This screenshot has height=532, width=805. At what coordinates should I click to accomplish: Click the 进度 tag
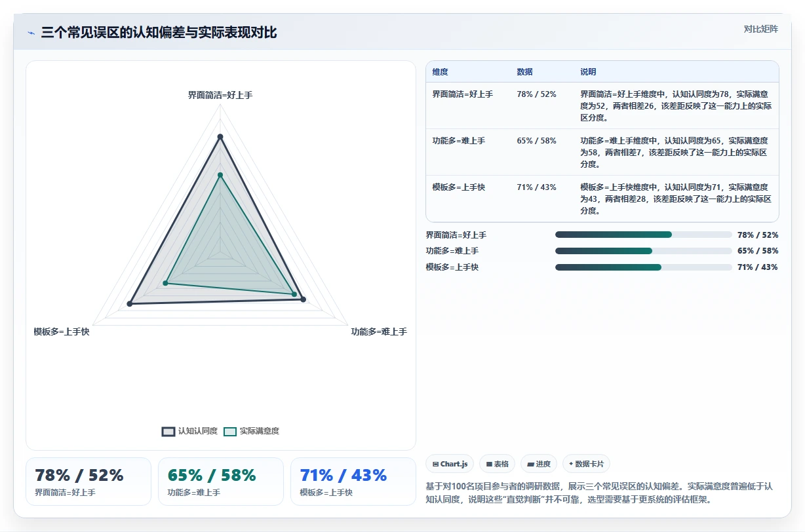[x=539, y=464]
